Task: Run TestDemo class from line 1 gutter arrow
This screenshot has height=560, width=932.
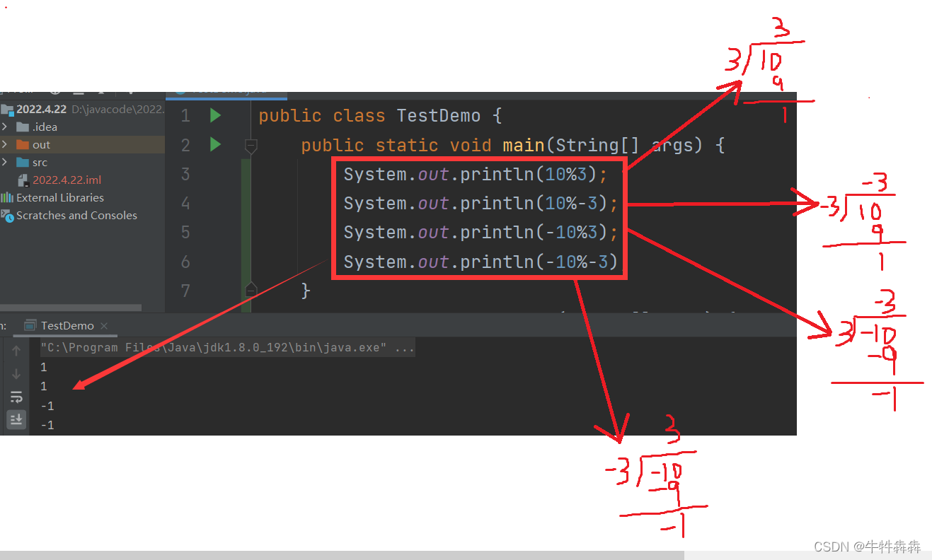Action: (216, 115)
